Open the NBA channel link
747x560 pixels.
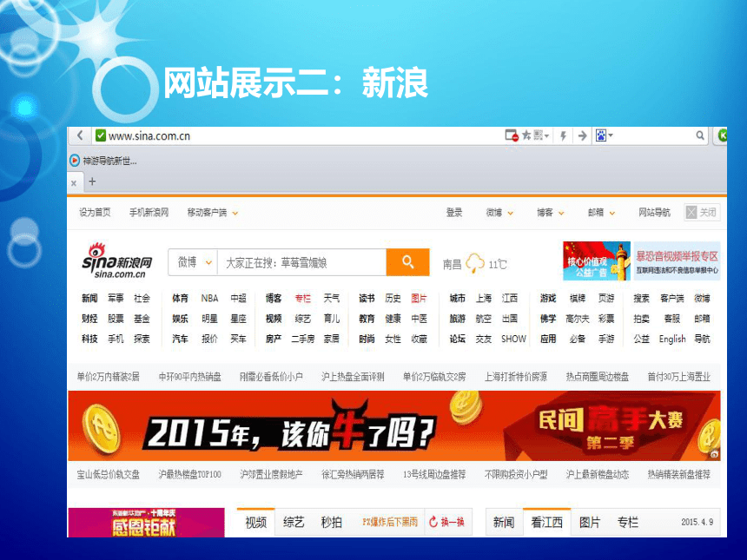click(209, 298)
